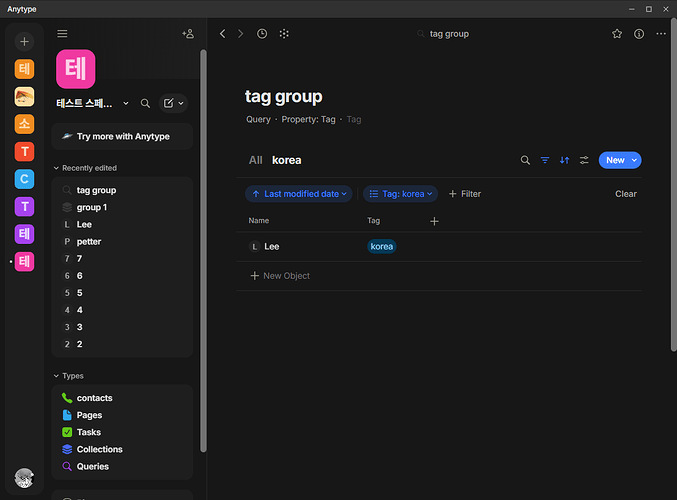Open the Tag: korea filter dropdown
This screenshot has width=677, height=500.
point(400,194)
